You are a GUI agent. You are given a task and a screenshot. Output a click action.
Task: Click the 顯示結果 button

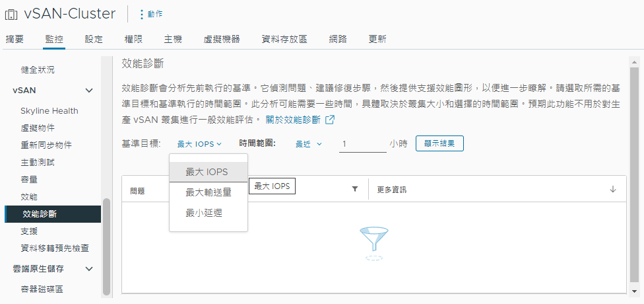pyautogui.click(x=439, y=143)
